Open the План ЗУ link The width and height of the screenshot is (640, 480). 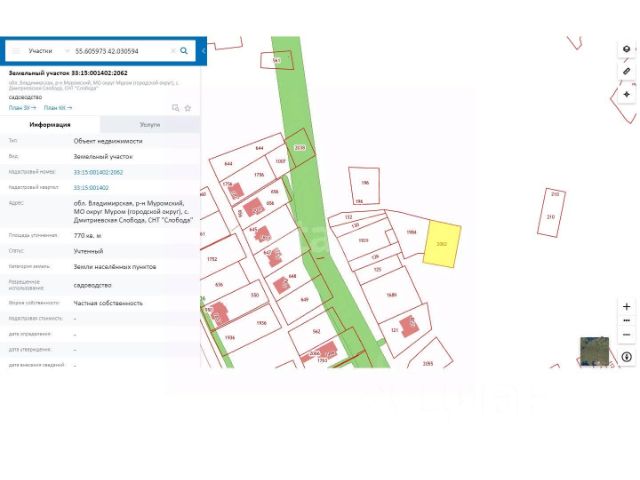pyautogui.click(x=22, y=108)
